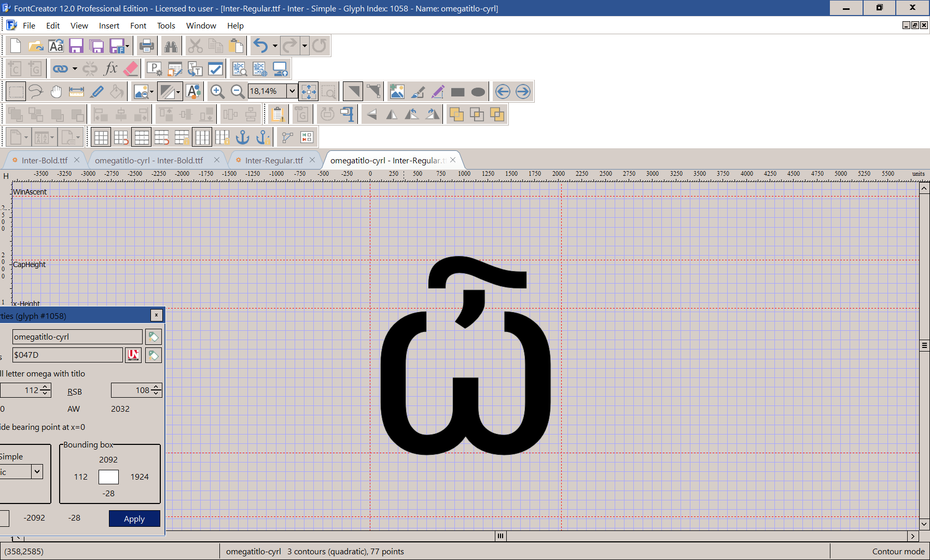Click the Undo arrow icon

[x=260, y=46]
